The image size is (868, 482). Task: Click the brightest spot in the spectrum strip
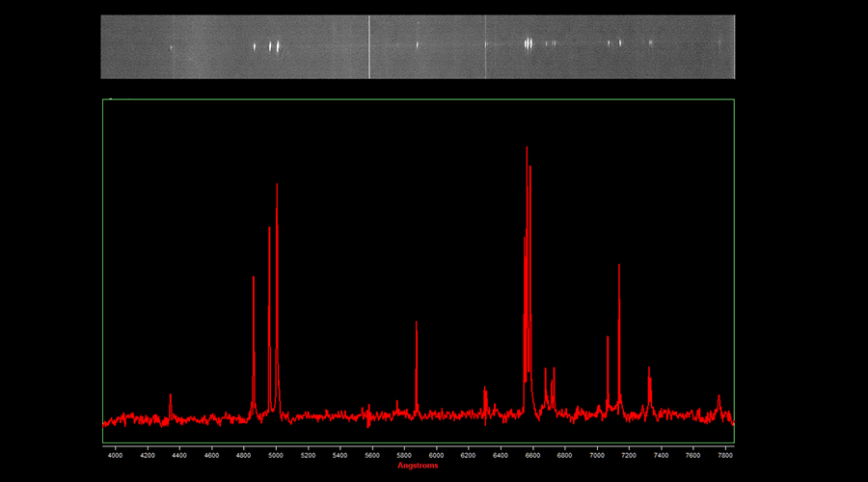tap(529, 43)
